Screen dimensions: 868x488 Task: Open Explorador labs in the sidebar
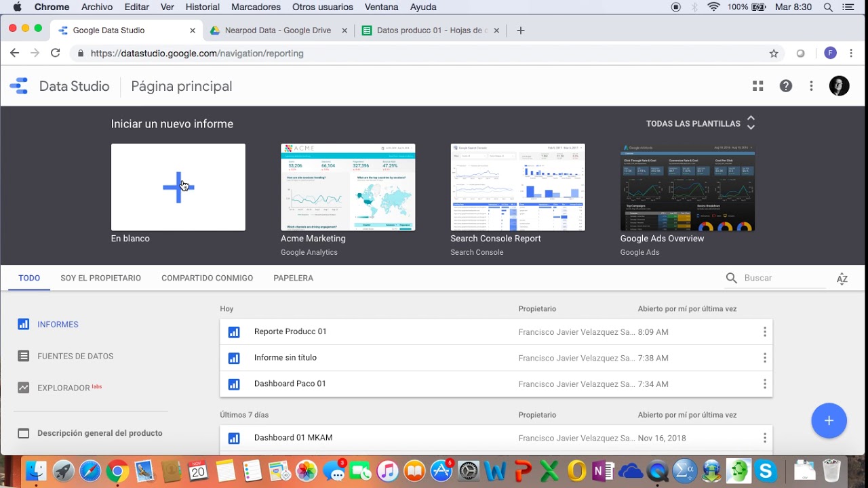tap(60, 388)
